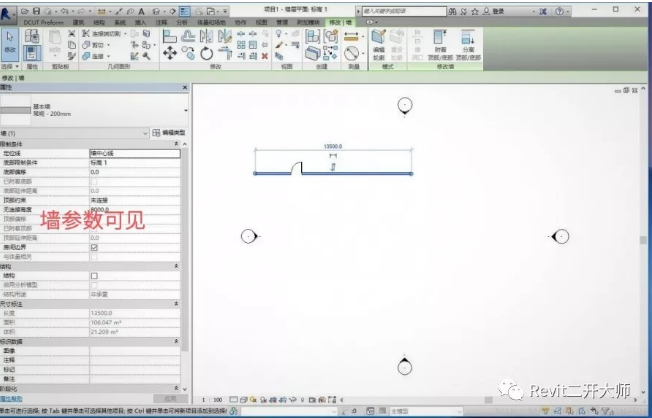Screen dimensions: 652x418
Task: Toggle the Structural (结构) checkbox
Action: 94,276
